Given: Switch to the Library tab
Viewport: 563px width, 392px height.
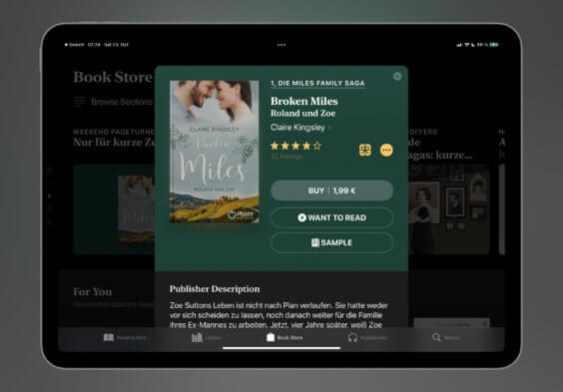Looking at the screenshot, I should coord(206,337).
